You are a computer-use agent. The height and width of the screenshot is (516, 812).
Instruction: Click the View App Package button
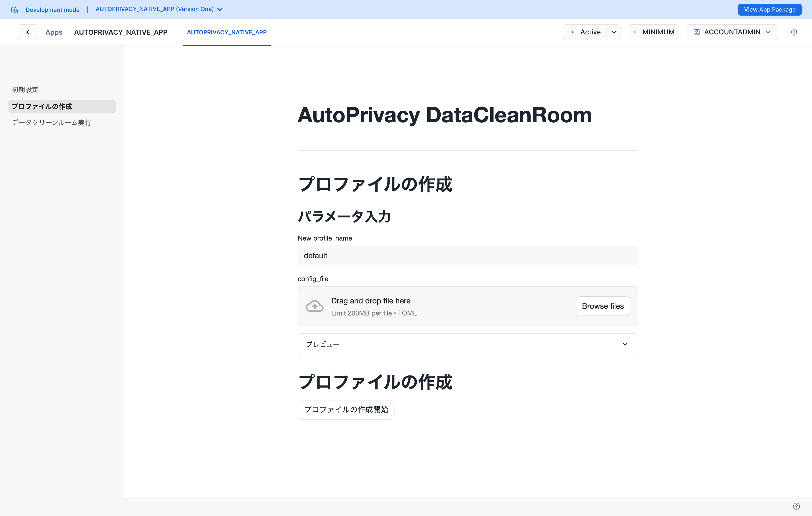pos(770,9)
